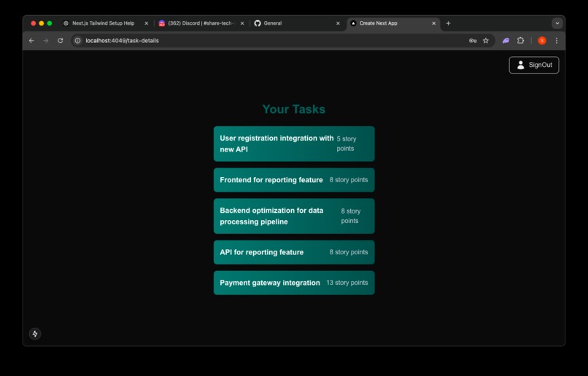Close the Discord tab
588x376 pixels.
[242, 23]
